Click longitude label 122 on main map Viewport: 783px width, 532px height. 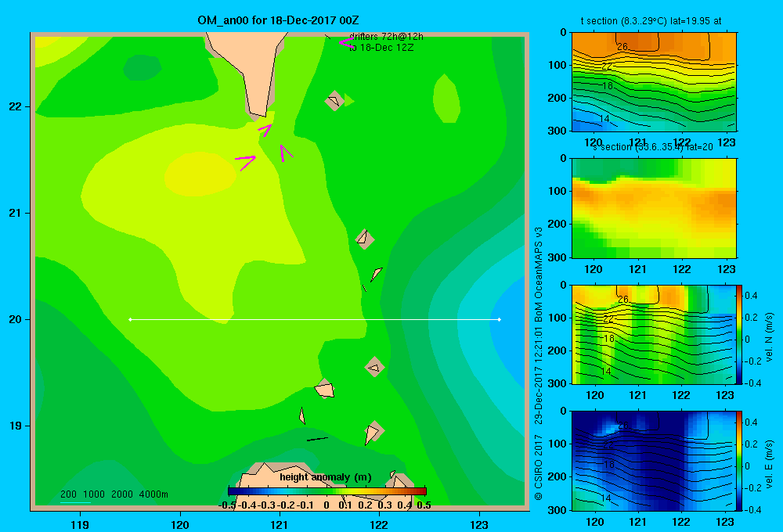(380, 524)
